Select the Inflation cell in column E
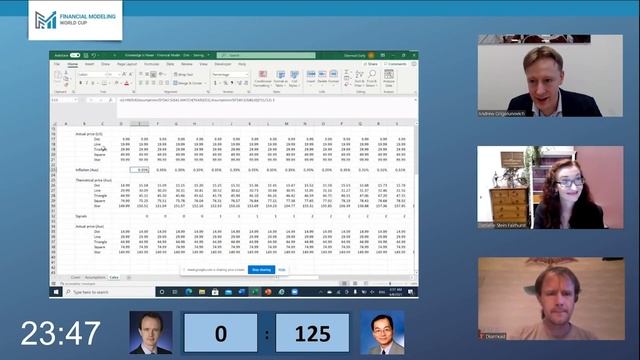 pyautogui.click(x=139, y=170)
